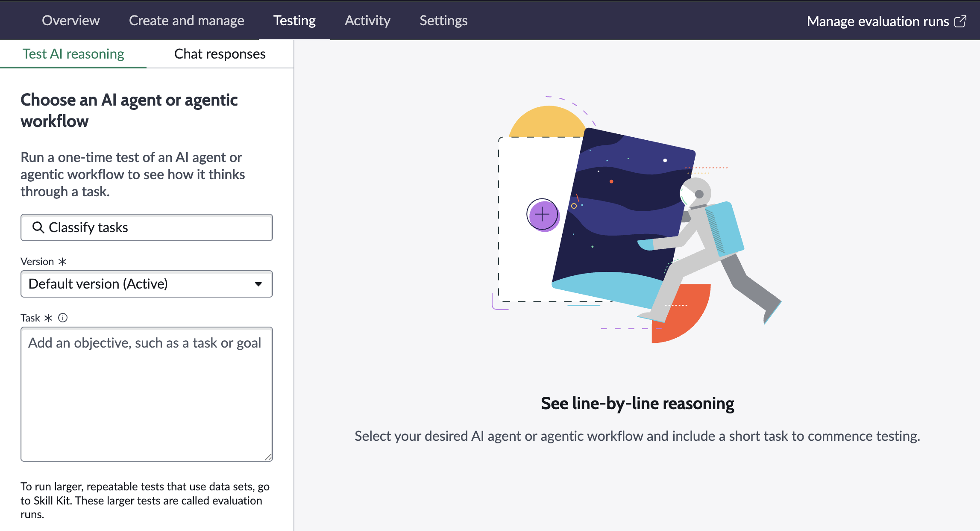Click the 'See line-by-line reasoning' heading
This screenshot has width=980, height=531.
[637, 403]
